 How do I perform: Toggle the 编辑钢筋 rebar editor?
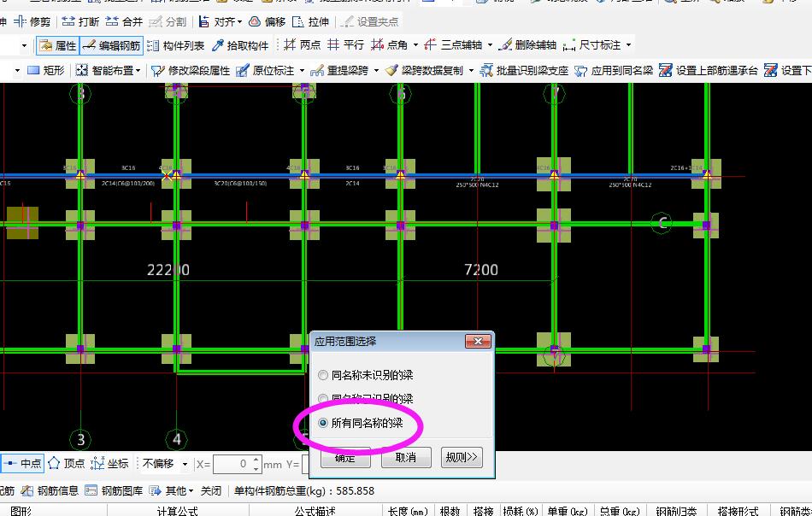pos(111,45)
